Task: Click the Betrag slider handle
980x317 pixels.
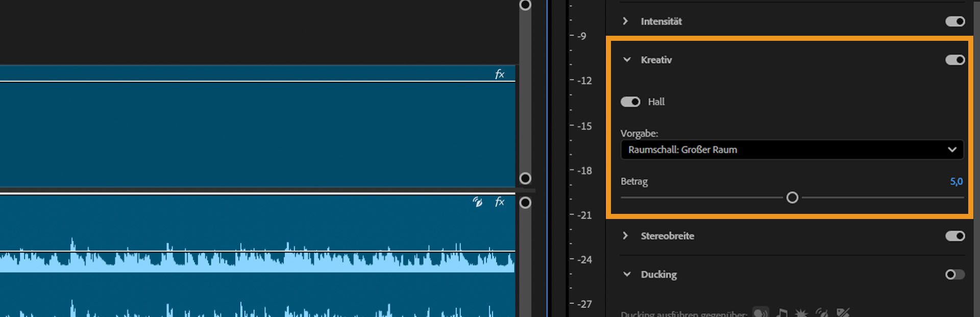Action: [x=792, y=198]
